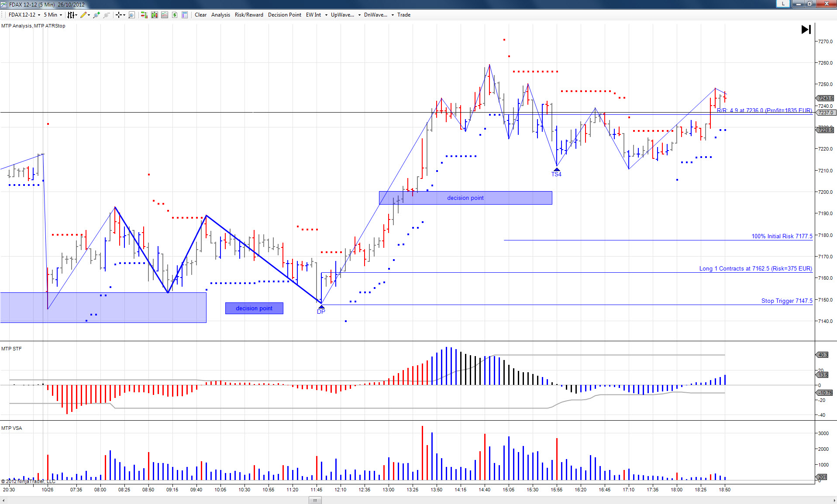Click the 'decision point' label near 7200
The height and width of the screenshot is (504, 837).
tap(465, 198)
